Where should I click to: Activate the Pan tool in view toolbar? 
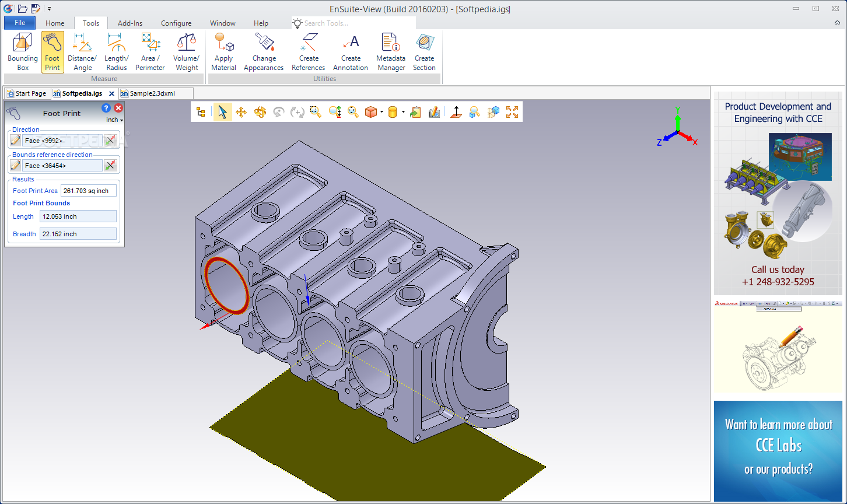pyautogui.click(x=241, y=112)
